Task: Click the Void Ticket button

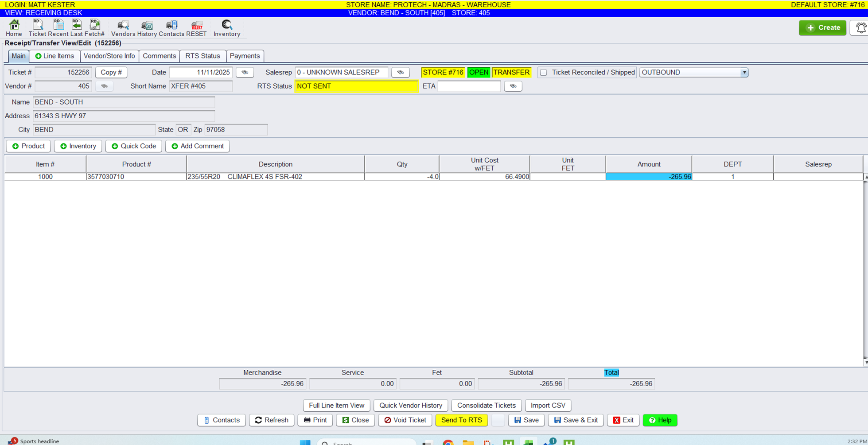Action: (x=405, y=420)
